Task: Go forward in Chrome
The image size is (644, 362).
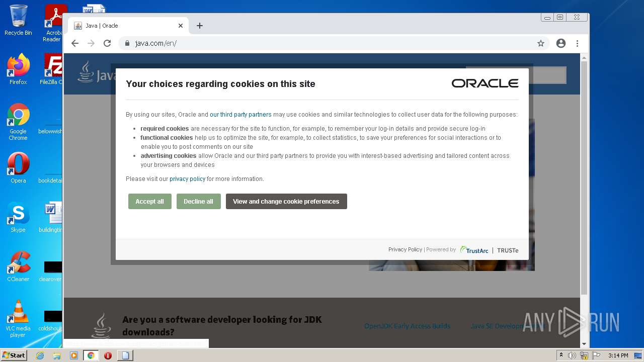Action: (91, 43)
